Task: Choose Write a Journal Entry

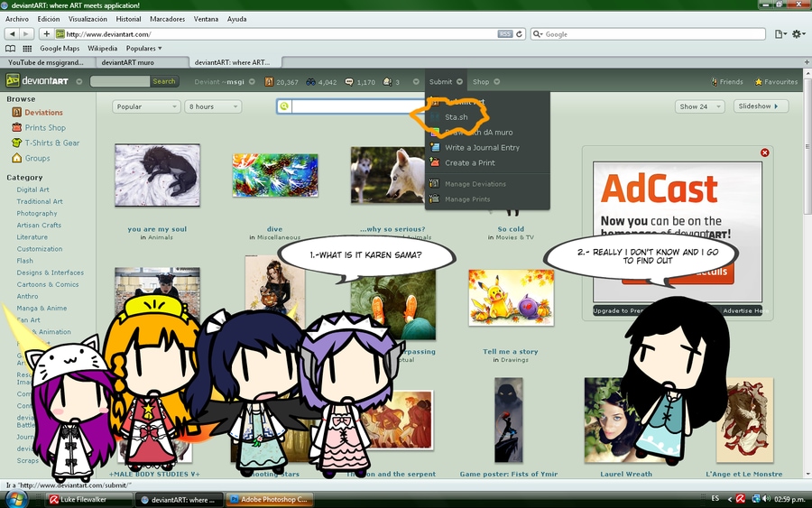Action: click(482, 148)
